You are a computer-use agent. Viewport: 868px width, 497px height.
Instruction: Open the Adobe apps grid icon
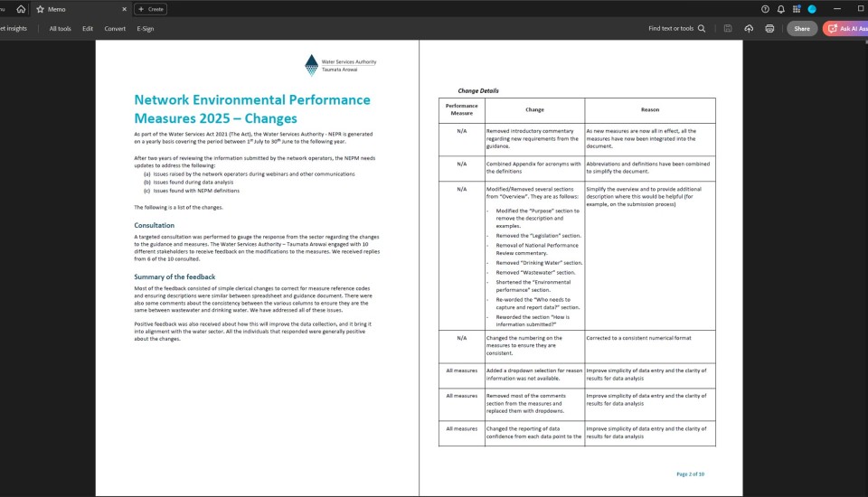coord(796,9)
